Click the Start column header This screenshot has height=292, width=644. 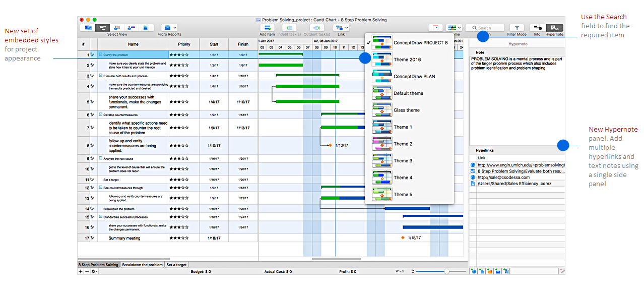click(214, 44)
